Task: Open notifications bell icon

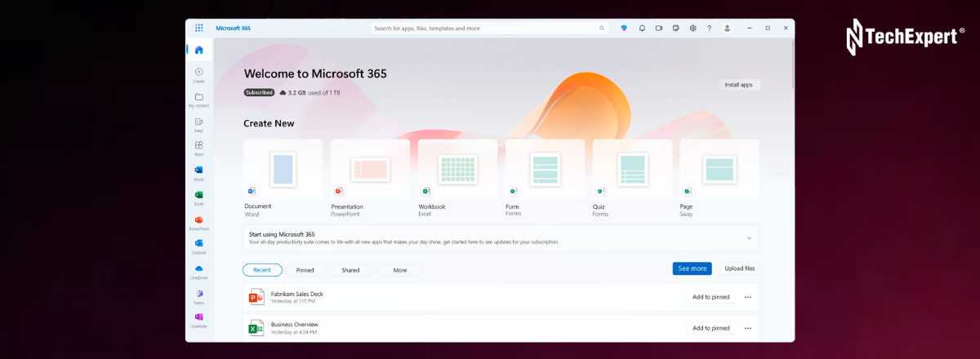Action: coord(642,28)
